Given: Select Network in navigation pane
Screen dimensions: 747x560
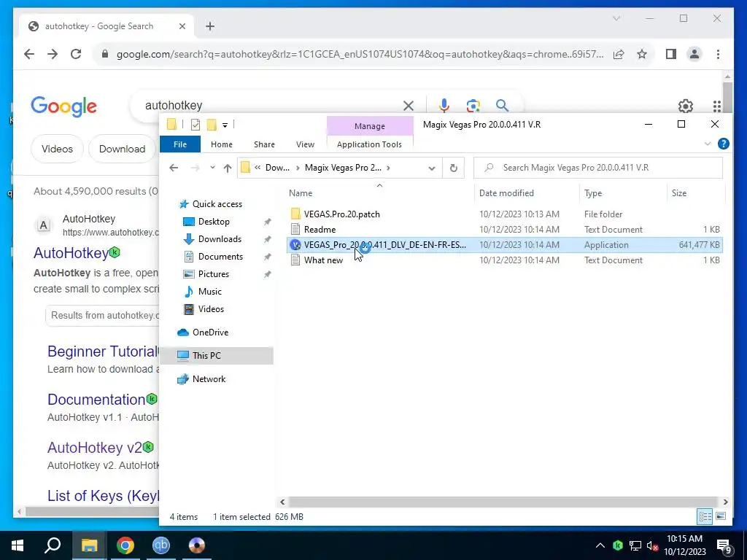Looking at the screenshot, I should coord(209,379).
